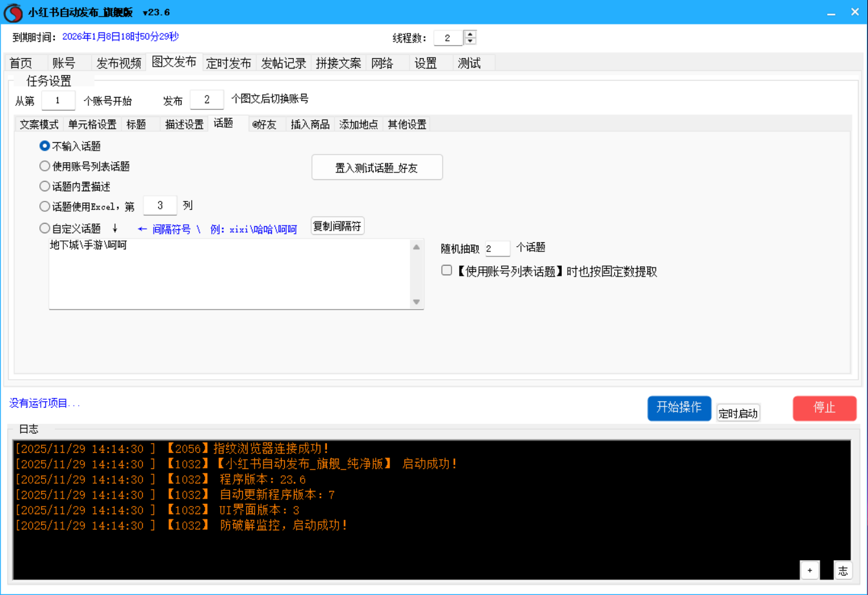This screenshot has width=868, height=595.
Task: Decrease thread count with down arrow
Action: [471, 41]
